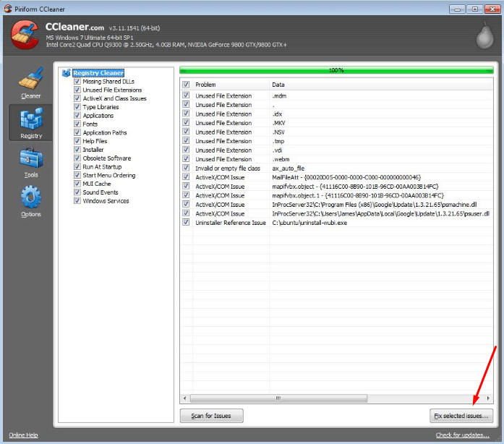Image resolution: width=504 pixels, height=444 pixels.
Task: Click the Cleaner sidebar label
Action: click(x=31, y=95)
